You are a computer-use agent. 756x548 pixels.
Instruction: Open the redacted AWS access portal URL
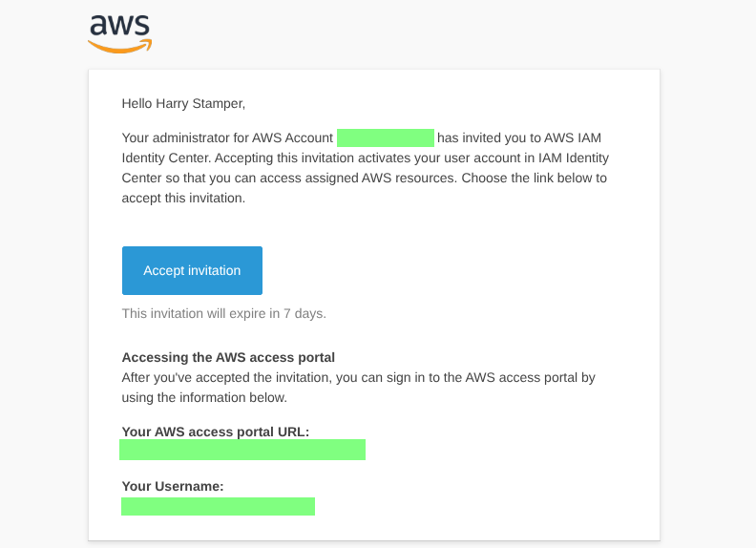[x=242, y=450]
